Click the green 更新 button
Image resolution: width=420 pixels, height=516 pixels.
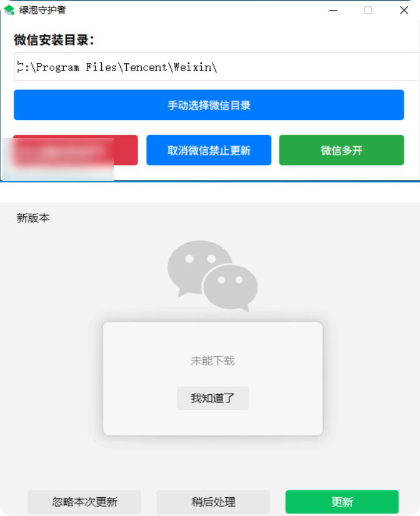pos(342,502)
